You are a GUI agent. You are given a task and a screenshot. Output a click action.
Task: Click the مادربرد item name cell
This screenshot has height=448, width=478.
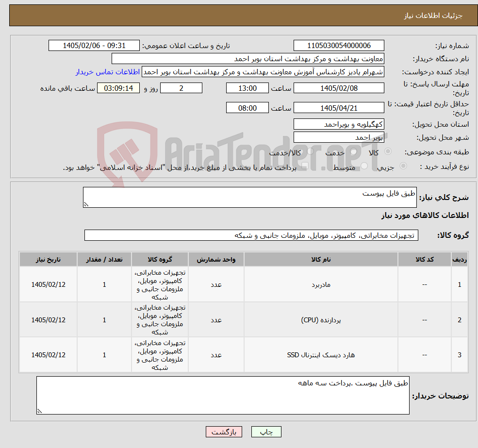(x=321, y=284)
